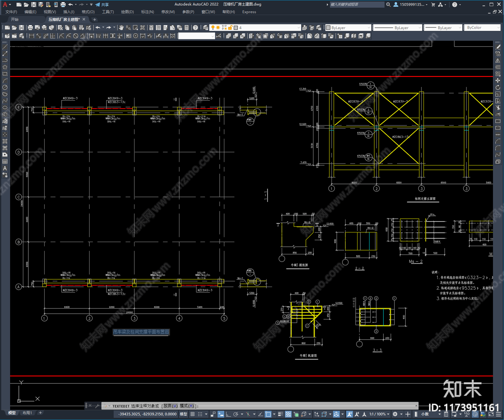The width and height of the screenshot is (504, 420).
Task: Open the color control ByLayer dropdown
Action: click(x=348, y=28)
